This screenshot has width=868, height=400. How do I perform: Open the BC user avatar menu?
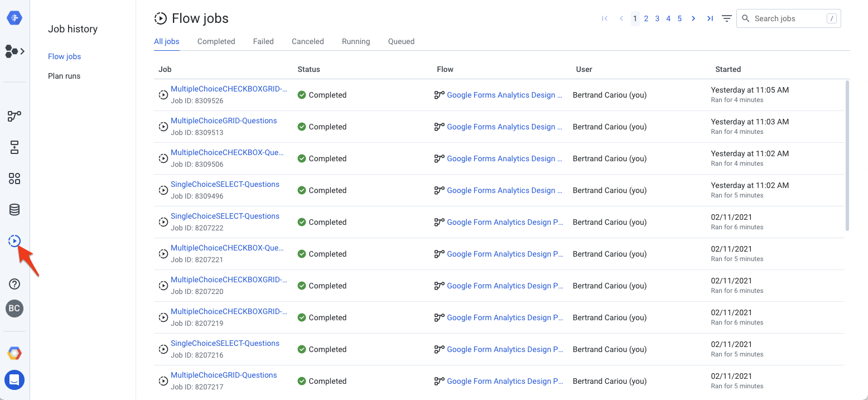15,309
